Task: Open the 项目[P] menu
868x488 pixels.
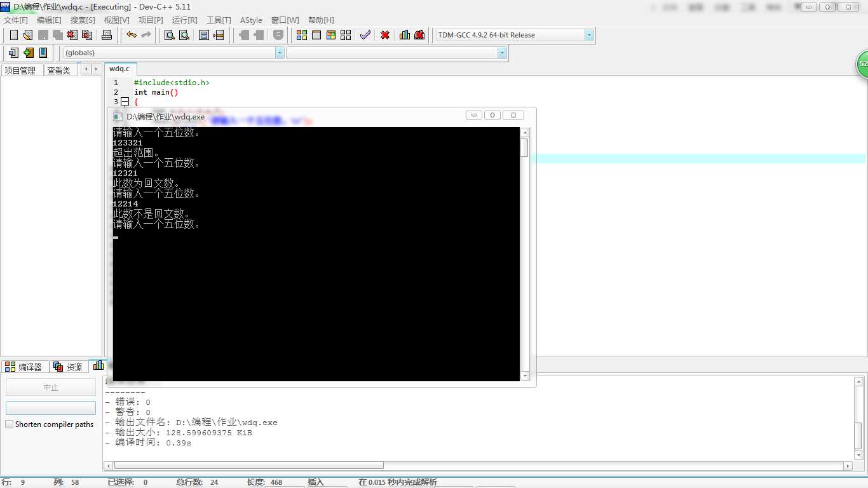Action: coord(151,20)
